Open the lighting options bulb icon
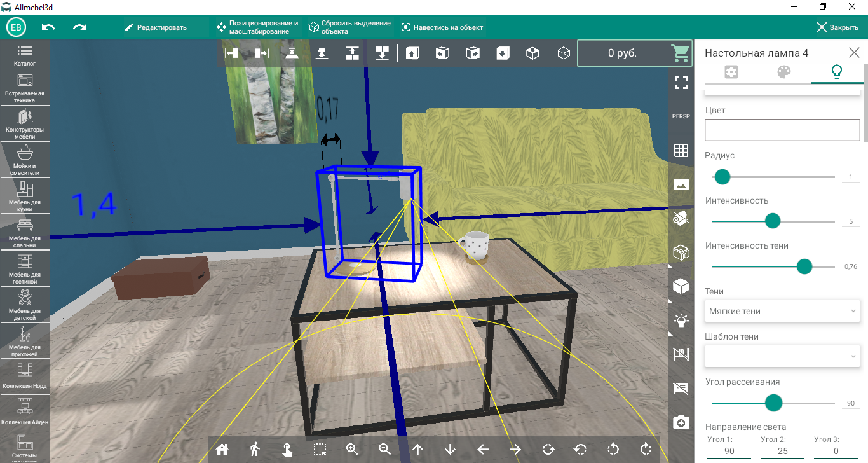 [x=681, y=320]
